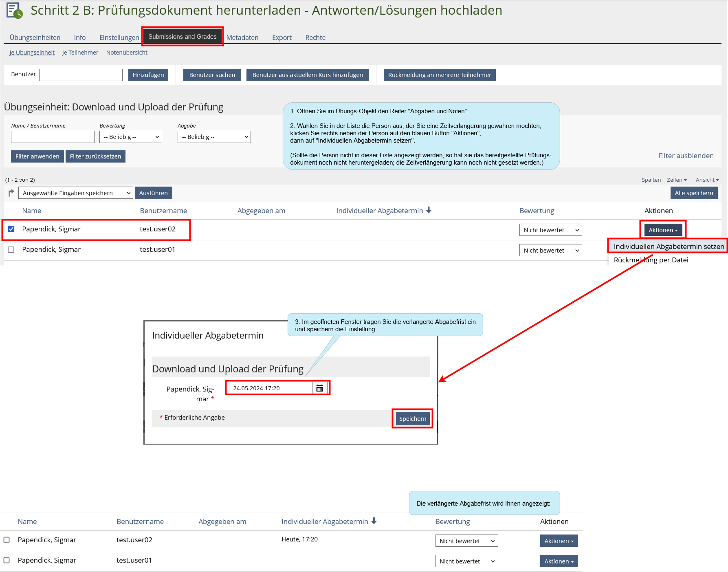
Task: Expand the 'Ausgewählte Eingaben speichern' dropdown
Action: 76,193
